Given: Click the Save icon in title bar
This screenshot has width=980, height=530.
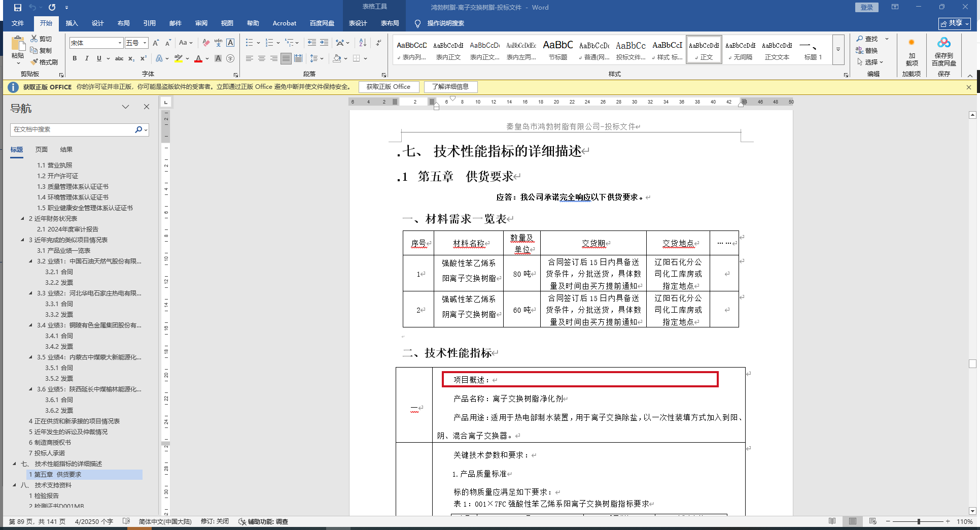Looking at the screenshot, I should (18, 8).
